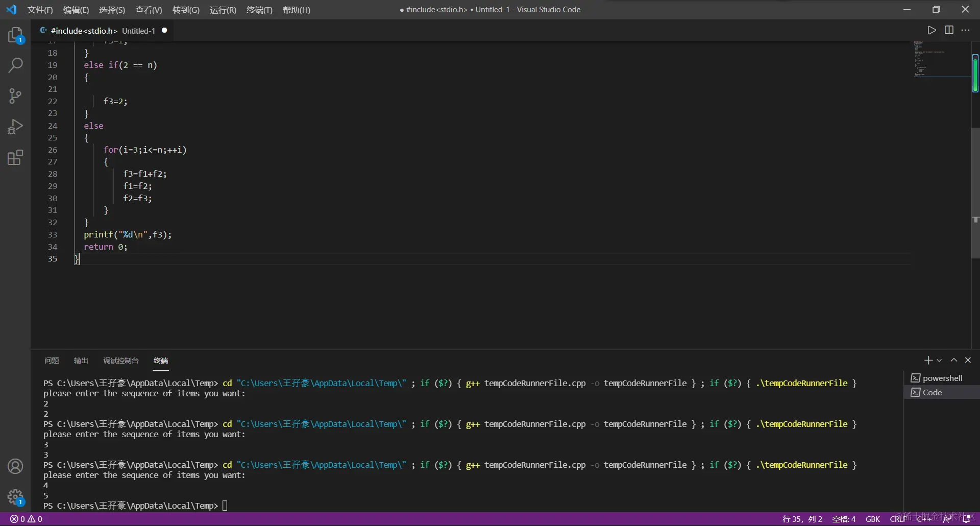Split the editor to the right
Image resolution: width=980 pixels, height=526 pixels.
949,30
